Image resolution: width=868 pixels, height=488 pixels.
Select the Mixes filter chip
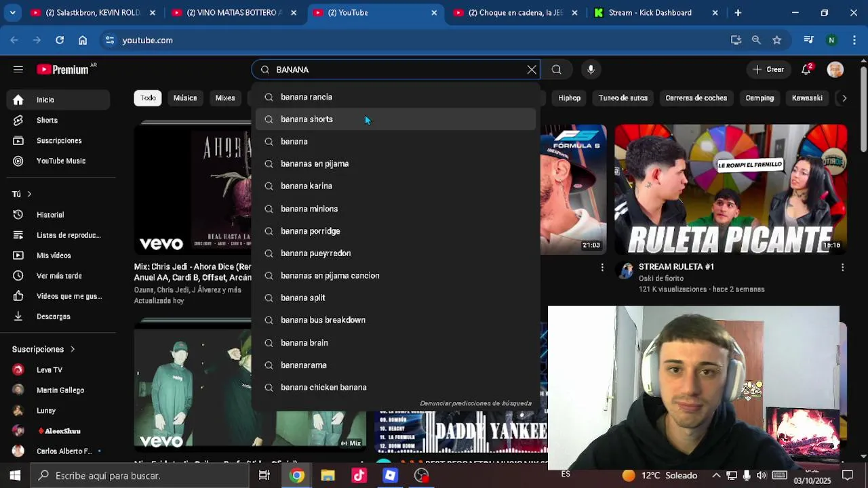[x=225, y=98]
